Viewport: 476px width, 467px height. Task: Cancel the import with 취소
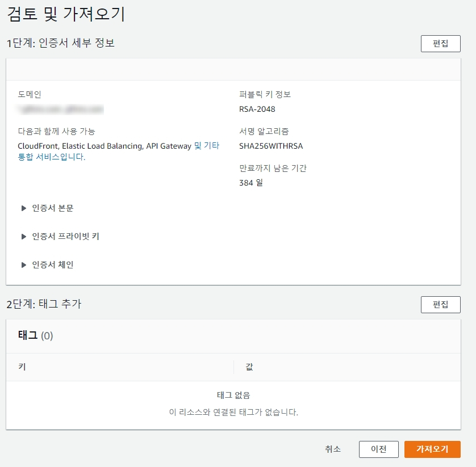pos(333,449)
